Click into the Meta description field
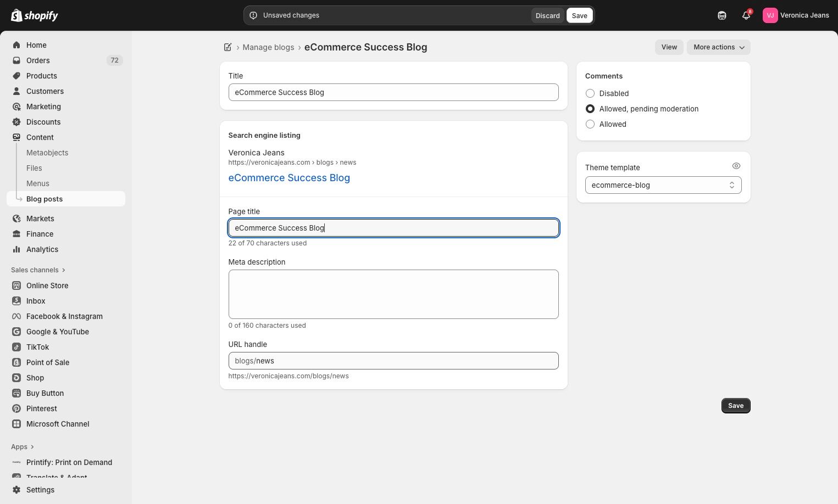The height and width of the screenshot is (504, 838). (x=393, y=294)
